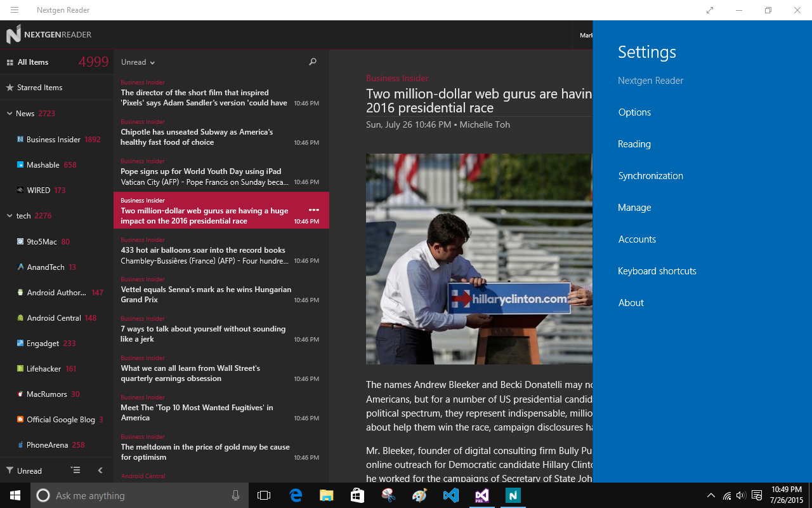Open Synchronization settings
The image size is (812, 508).
point(651,176)
